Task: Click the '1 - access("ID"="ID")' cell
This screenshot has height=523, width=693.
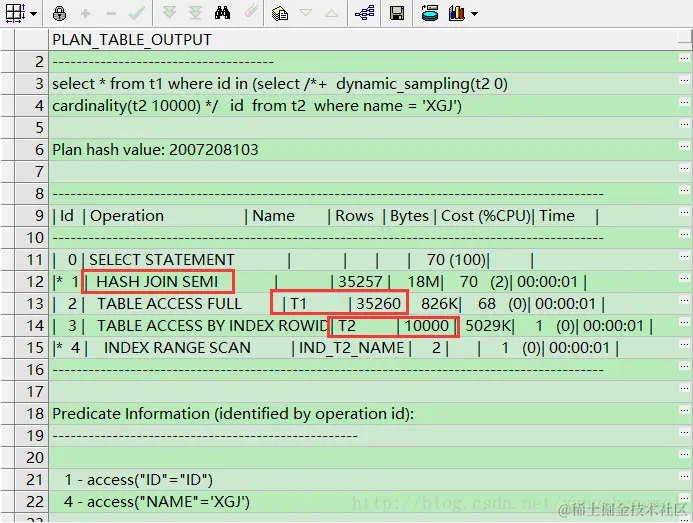Action: (x=363, y=480)
